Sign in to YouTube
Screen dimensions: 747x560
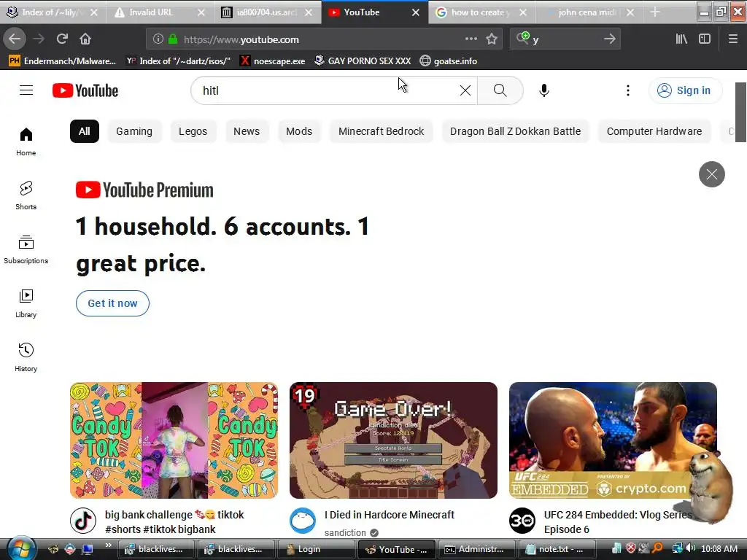(x=685, y=90)
